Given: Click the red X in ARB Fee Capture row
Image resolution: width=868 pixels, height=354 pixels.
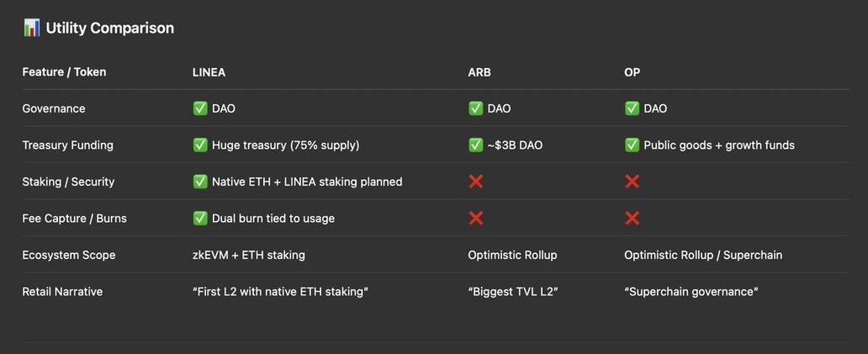Looking at the screenshot, I should point(475,218).
